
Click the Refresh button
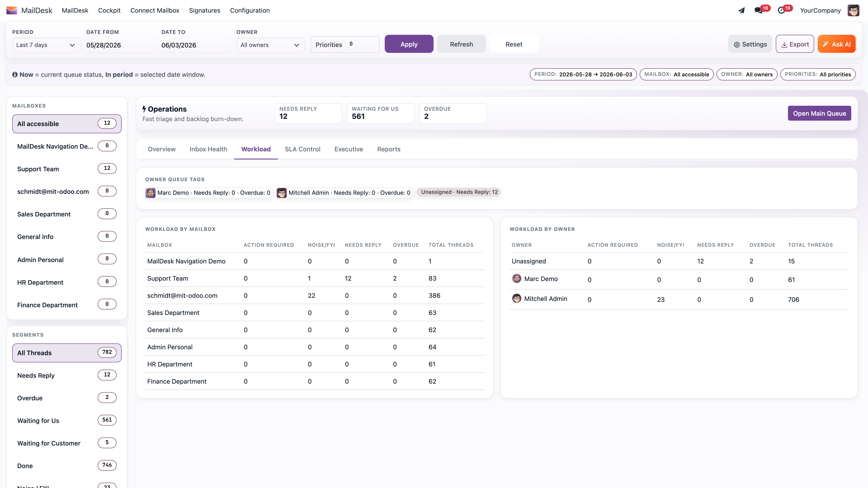461,44
